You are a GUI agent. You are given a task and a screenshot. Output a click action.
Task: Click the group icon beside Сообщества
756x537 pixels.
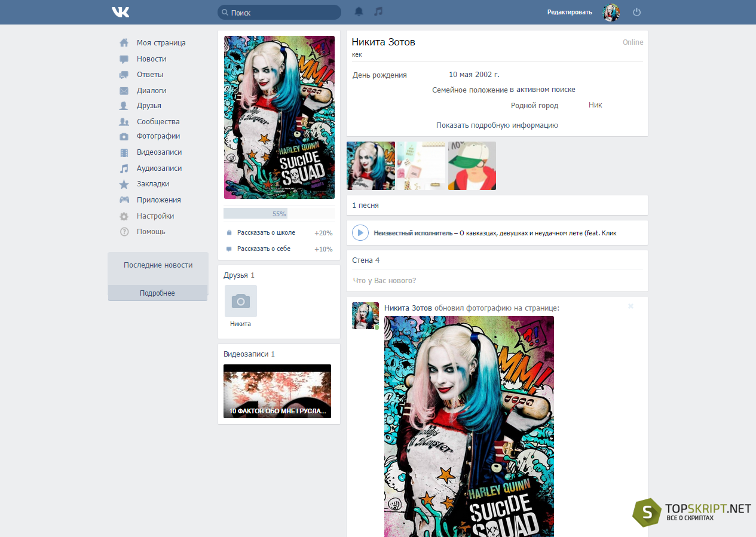124,122
